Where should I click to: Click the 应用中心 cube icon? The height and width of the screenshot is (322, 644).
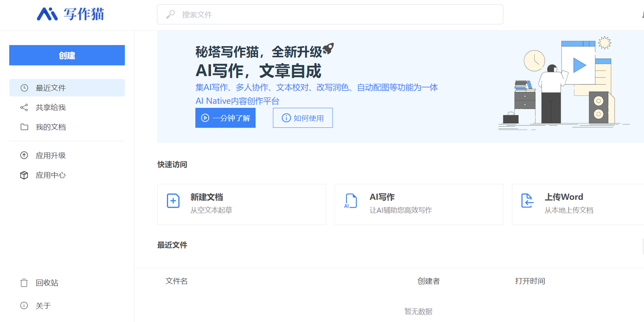click(24, 175)
